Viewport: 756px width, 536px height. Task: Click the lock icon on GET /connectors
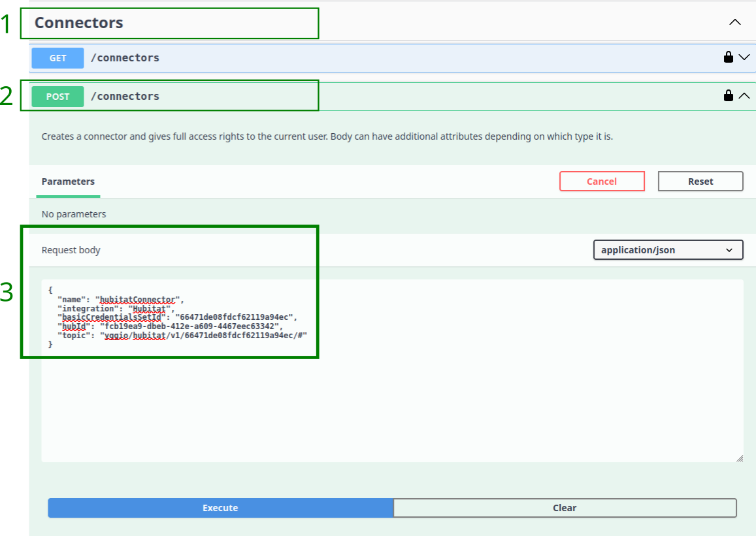tap(728, 57)
